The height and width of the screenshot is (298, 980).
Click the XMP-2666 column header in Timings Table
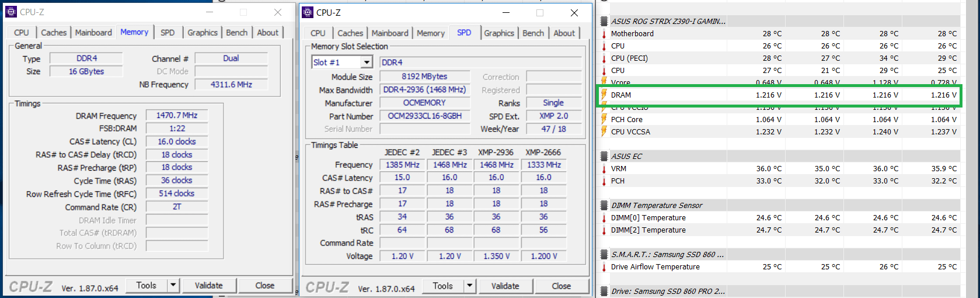click(543, 152)
